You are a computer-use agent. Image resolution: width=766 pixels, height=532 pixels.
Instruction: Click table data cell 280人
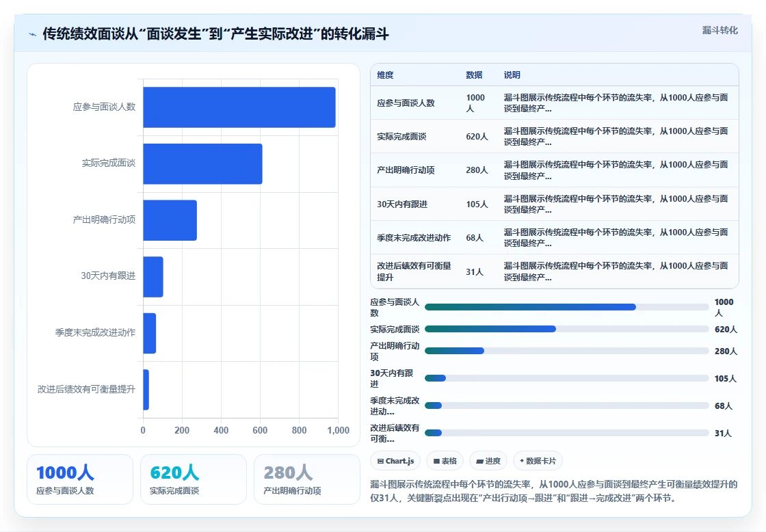pos(477,170)
